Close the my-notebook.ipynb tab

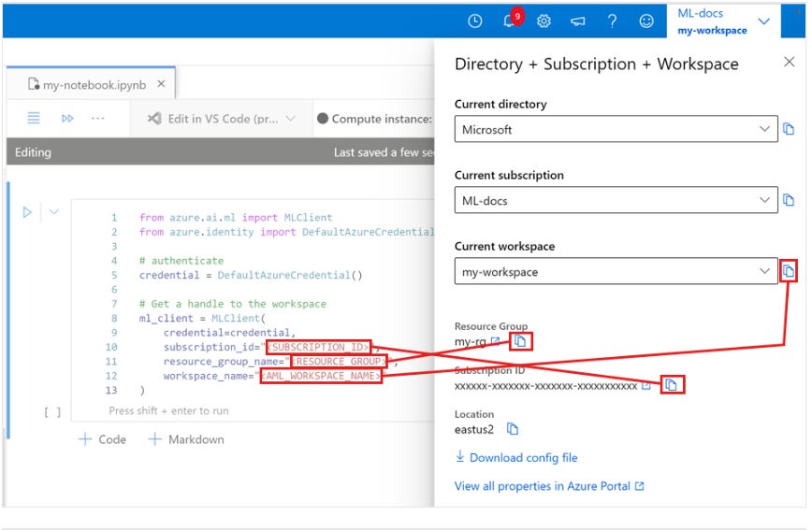pos(162,83)
